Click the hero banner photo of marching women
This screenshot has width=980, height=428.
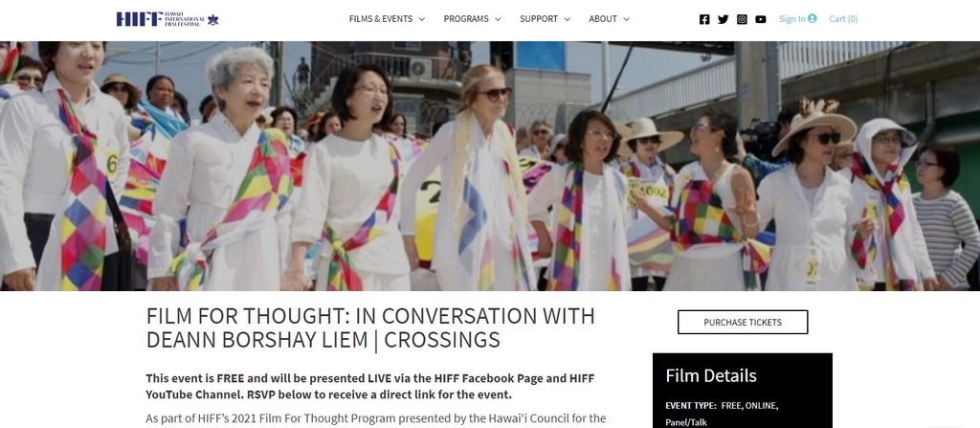pos(490,166)
